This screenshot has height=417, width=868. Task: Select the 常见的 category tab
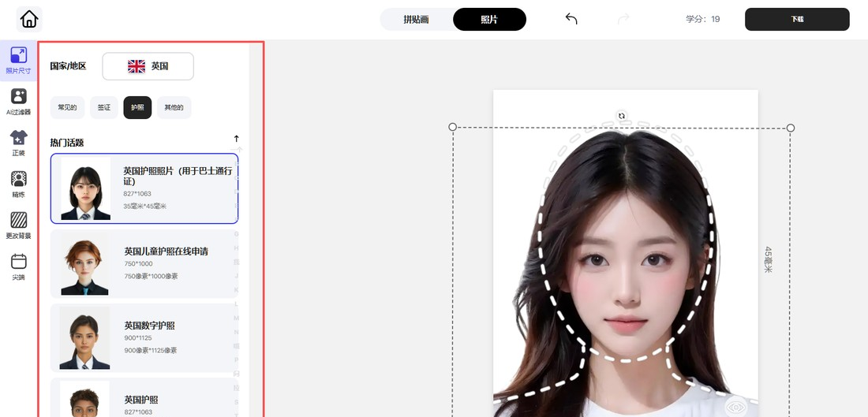tap(68, 108)
